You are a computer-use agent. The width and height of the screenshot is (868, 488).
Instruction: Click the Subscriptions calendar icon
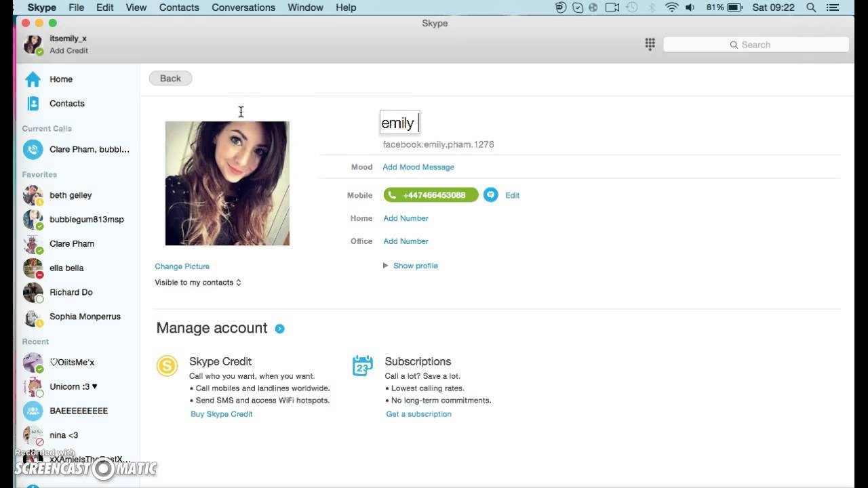362,366
